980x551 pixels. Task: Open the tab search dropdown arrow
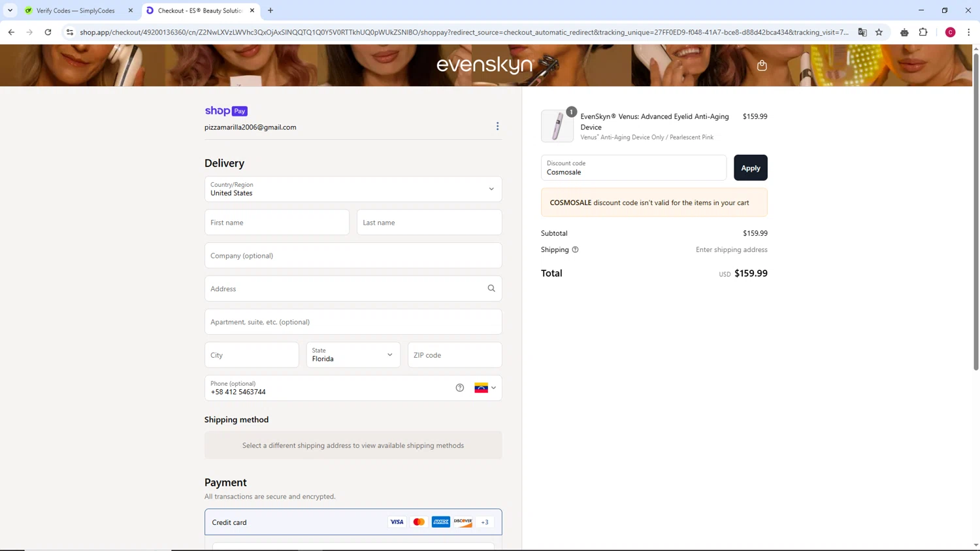(10, 10)
